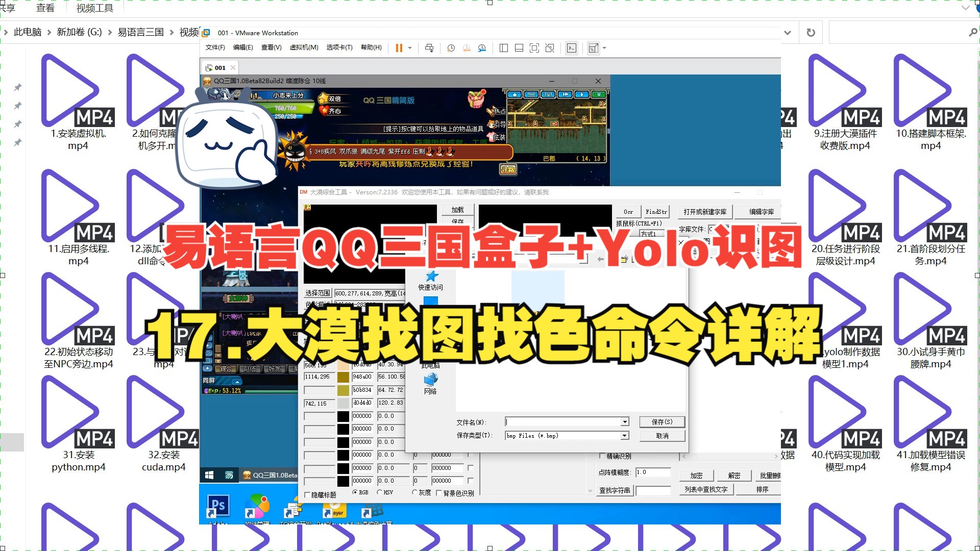Enter full screen mode in VMware

click(534, 48)
